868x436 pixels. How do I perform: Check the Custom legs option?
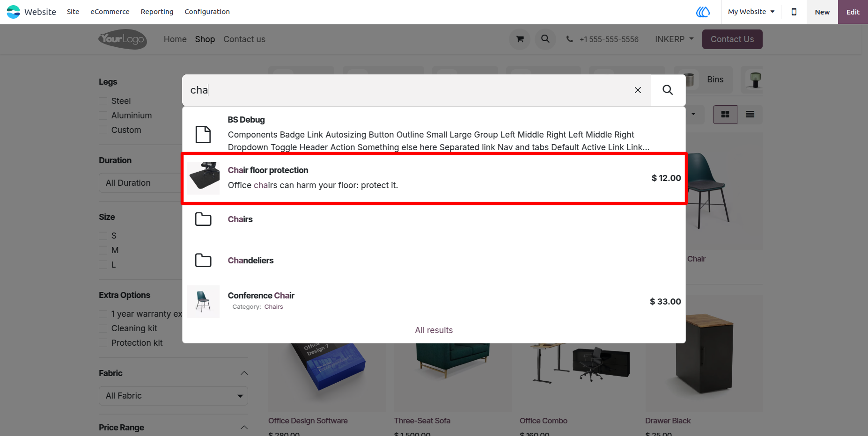coord(103,130)
